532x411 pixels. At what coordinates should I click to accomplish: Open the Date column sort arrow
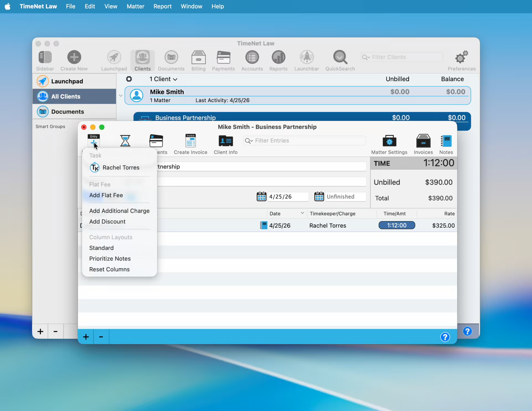[302, 213]
